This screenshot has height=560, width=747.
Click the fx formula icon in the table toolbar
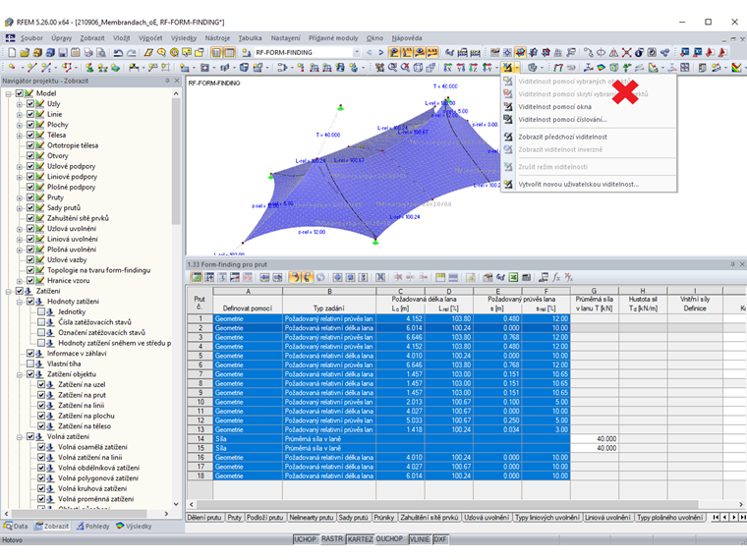556,277
